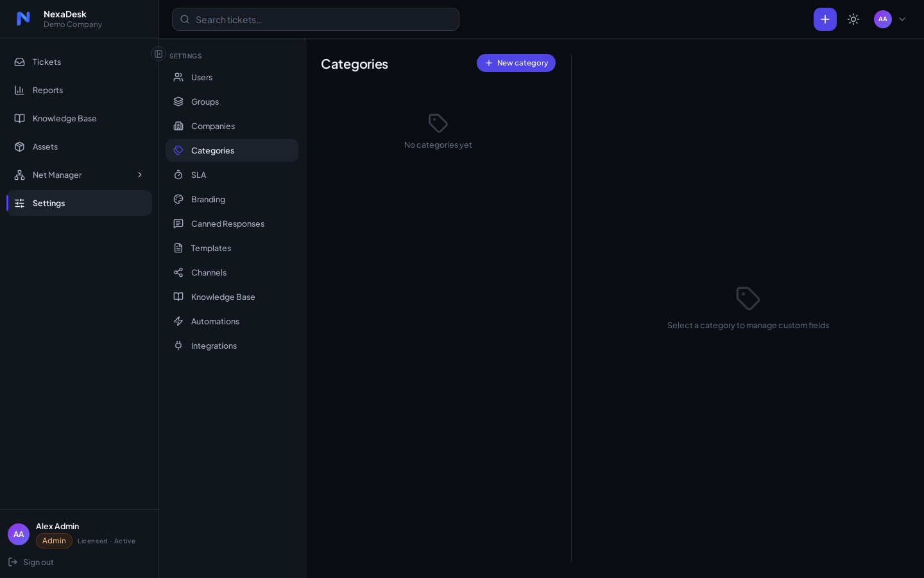Click the Licensed · Active status text

point(107,541)
